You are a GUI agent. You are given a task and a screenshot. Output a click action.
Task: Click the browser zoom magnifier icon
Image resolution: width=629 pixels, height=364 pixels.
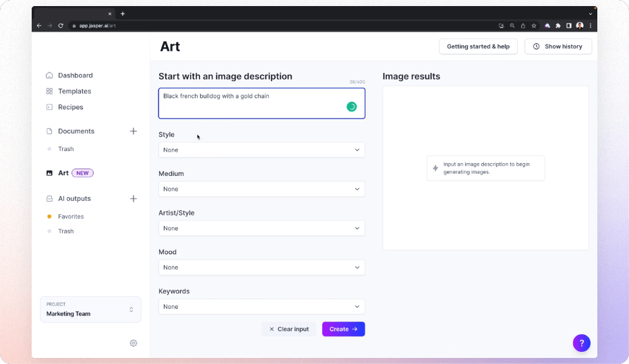pos(512,26)
